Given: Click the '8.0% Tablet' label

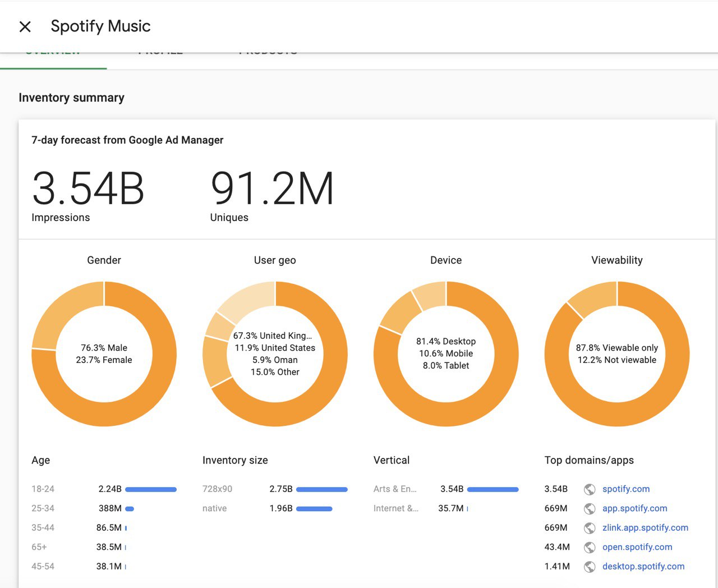Looking at the screenshot, I should (x=446, y=366).
